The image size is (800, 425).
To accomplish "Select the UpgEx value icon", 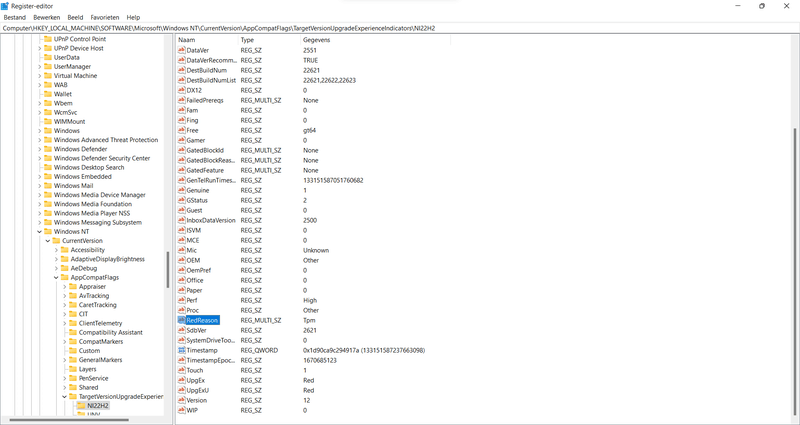I will click(182, 380).
